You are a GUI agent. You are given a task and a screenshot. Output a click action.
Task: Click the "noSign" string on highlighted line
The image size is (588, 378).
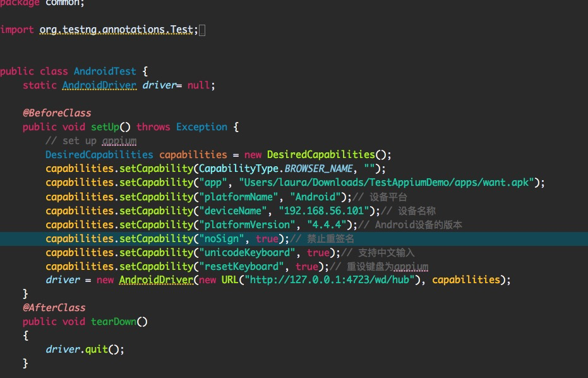point(222,238)
